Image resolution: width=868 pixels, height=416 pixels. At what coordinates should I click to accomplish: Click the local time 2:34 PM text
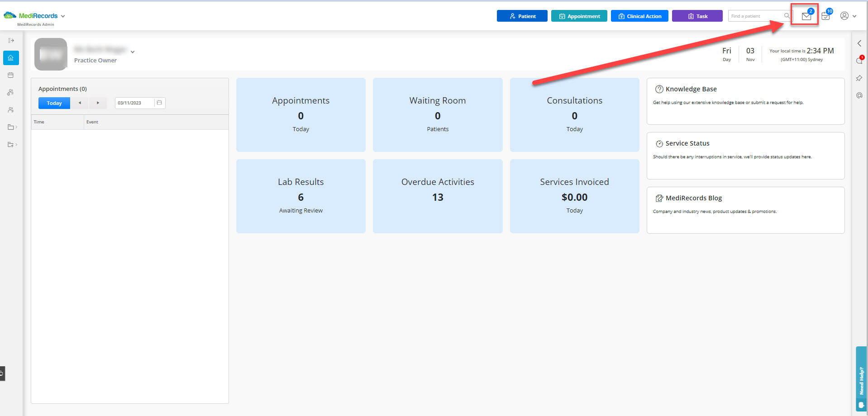[801, 51]
